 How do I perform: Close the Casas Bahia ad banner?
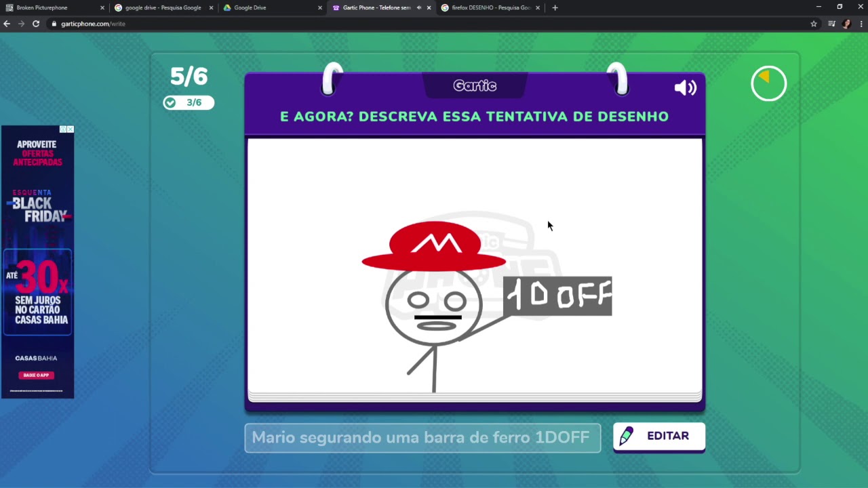pos(70,129)
